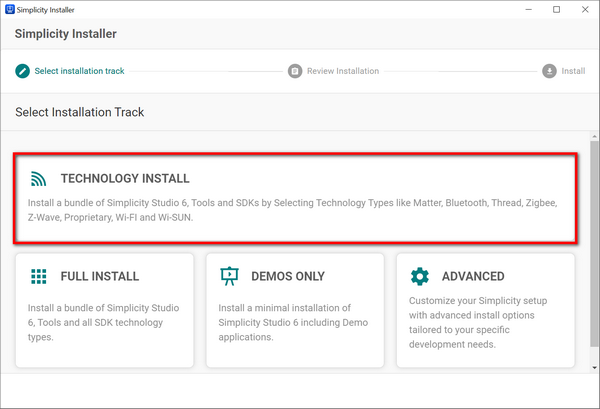Viewport: 600px width, 409px height.
Task: Click the Select Installation Track section heading
Action: 80,112
